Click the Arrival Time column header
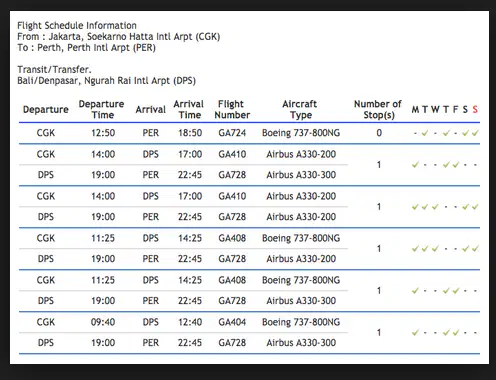Screen dimensions: 496x380 (189, 109)
